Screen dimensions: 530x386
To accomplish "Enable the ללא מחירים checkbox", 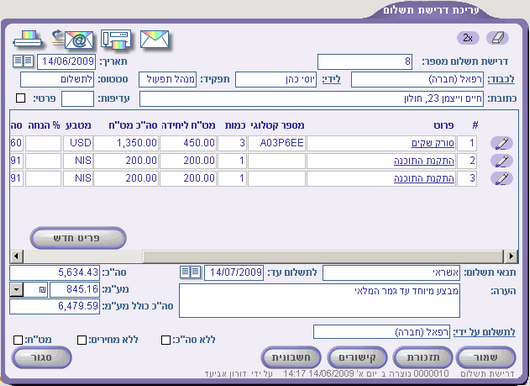I will coord(82,340).
